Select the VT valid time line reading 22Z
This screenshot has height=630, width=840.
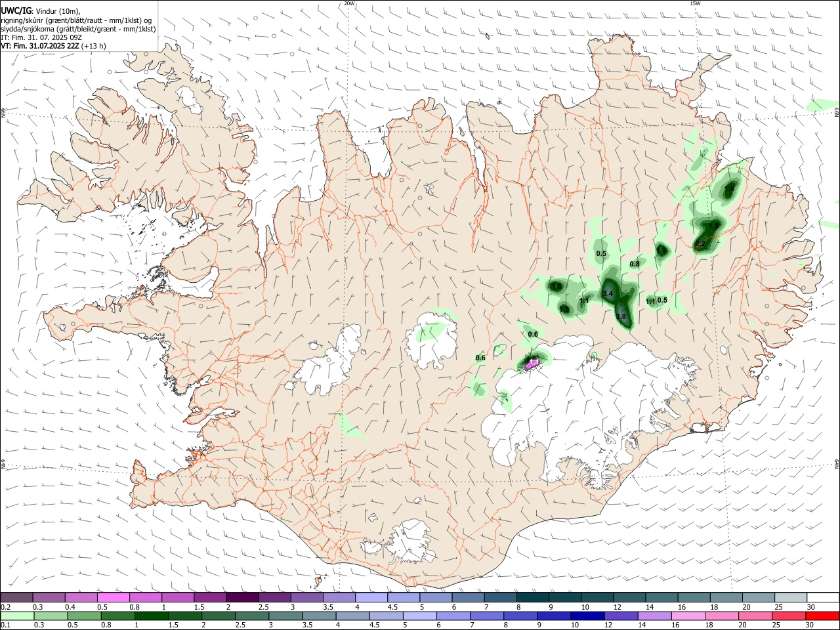point(53,46)
